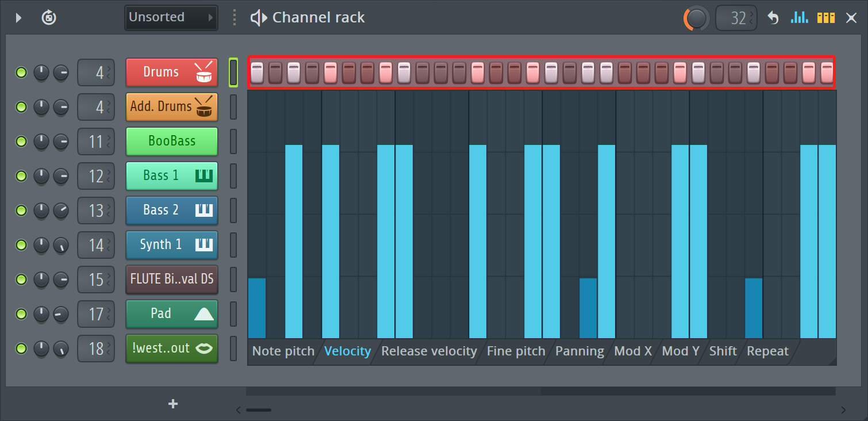
Task: Mute the Bass 1 channel LED
Action: [x=21, y=176]
